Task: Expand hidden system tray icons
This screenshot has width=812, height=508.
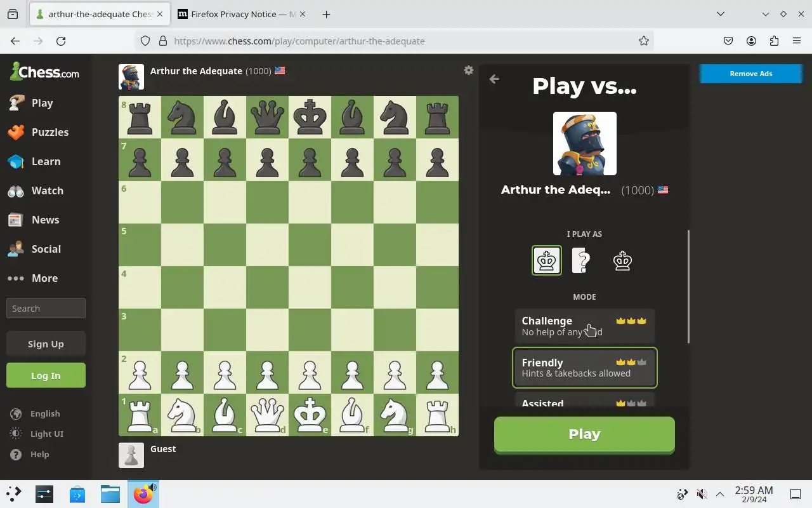Action: click(720, 494)
